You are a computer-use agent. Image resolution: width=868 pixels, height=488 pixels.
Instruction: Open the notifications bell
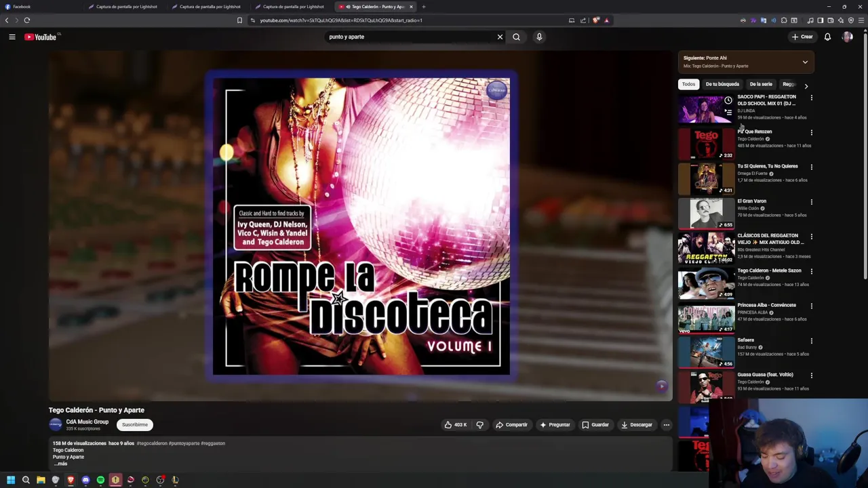[827, 37]
